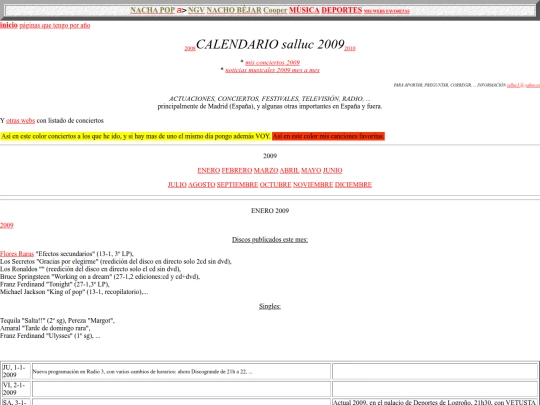Image resolution: width=540 pixels, height=405 pixels.
Task: Click Franz Ferdinand 'Tonight' line
Action: [55, 284]
